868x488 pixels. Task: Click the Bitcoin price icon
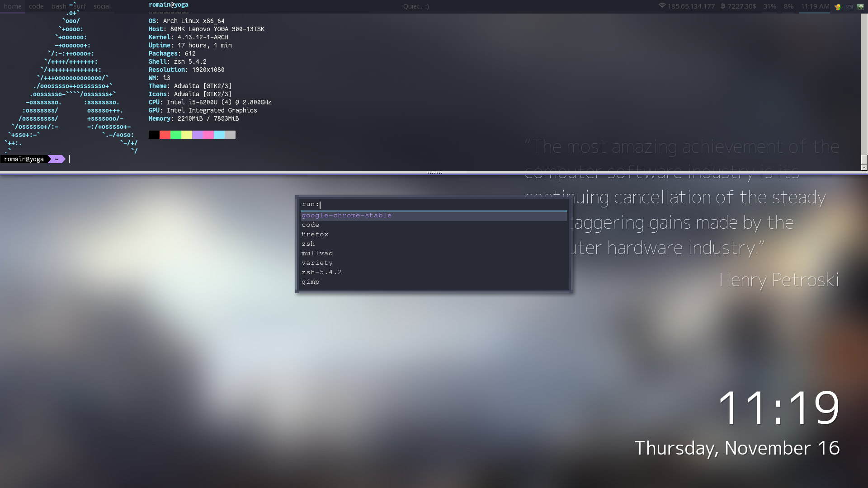(x=723, y=6)
